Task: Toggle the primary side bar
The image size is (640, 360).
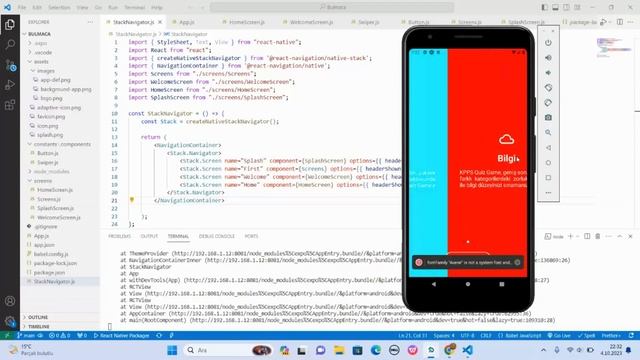Action: click(x=544, y=7)
